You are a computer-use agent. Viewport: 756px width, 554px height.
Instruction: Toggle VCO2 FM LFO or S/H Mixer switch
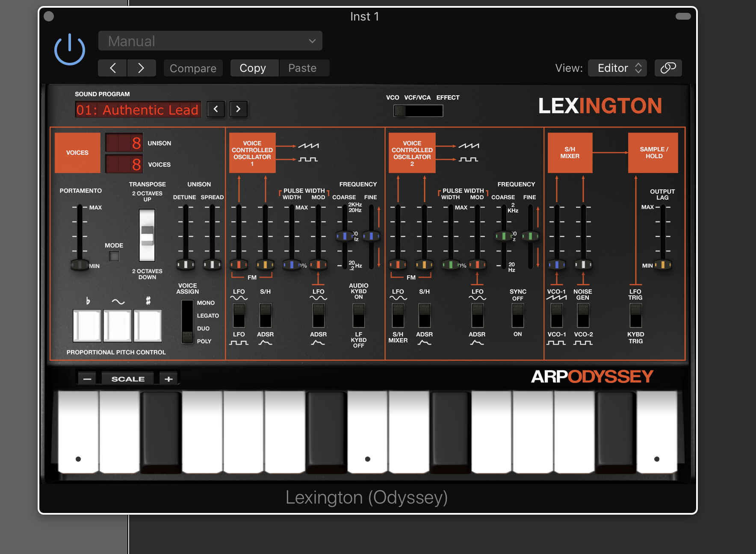pyautogui.click(x=398, y=315)
